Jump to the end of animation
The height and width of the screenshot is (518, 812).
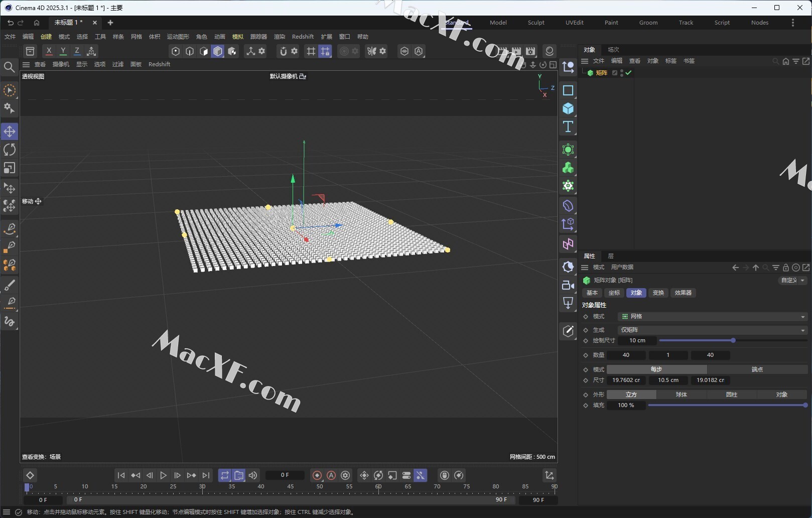206,475
